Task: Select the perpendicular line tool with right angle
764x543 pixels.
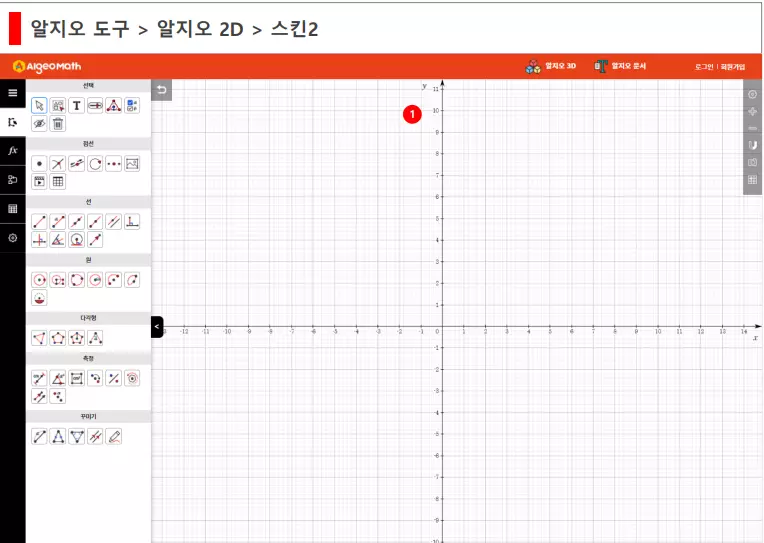Action: click(x=132, y=222)
